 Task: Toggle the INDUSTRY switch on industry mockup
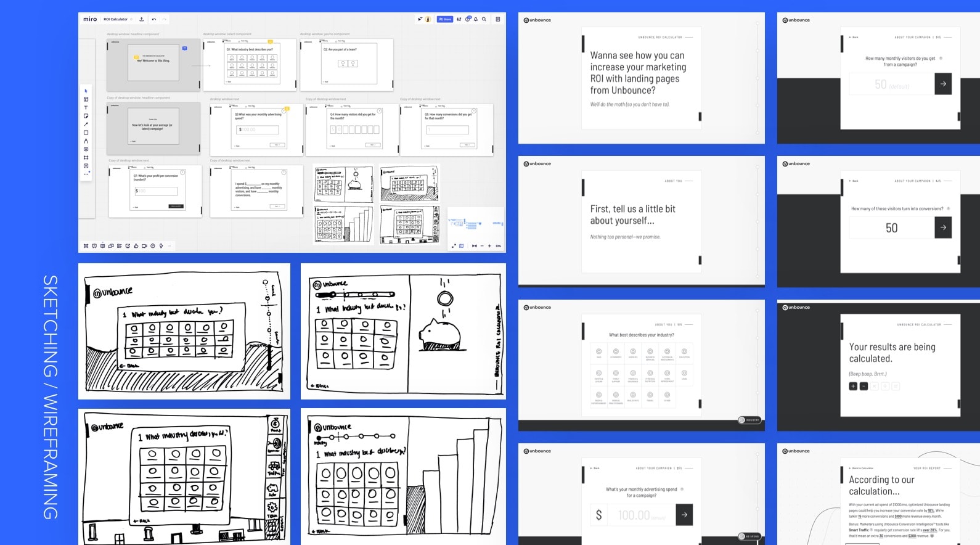pyautogui.click(x=749, y=420)
